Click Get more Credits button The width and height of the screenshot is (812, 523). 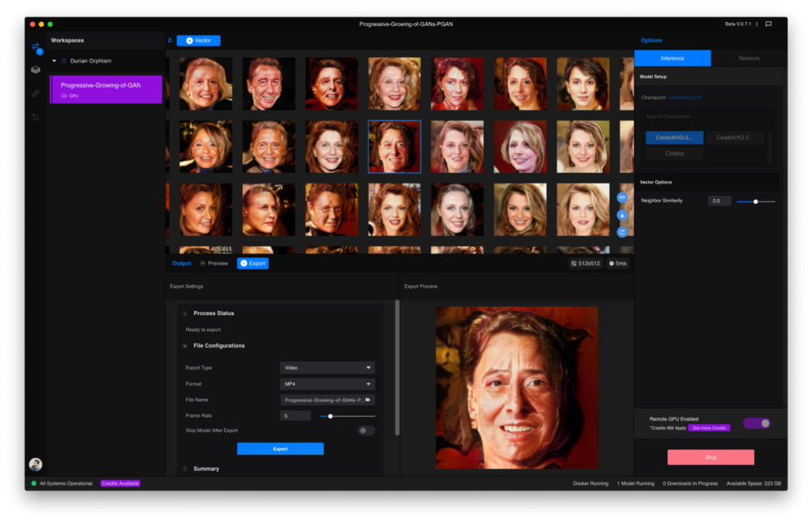[709, 428]
